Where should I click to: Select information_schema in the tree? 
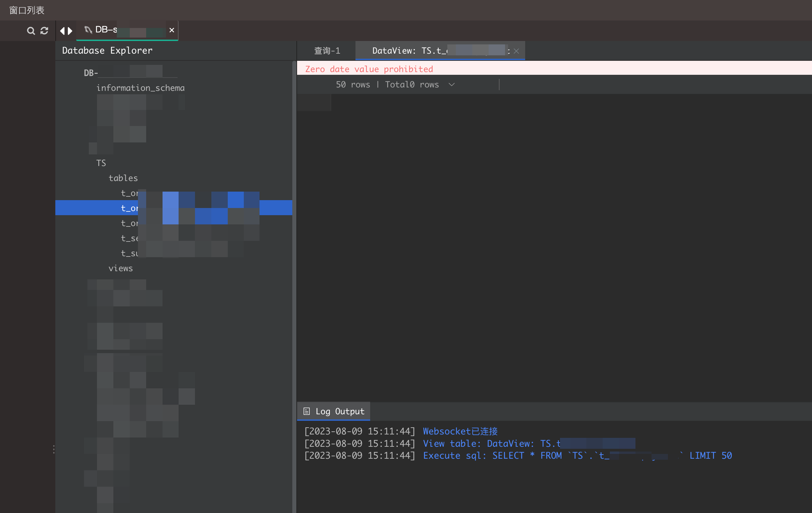click(140, 88)
